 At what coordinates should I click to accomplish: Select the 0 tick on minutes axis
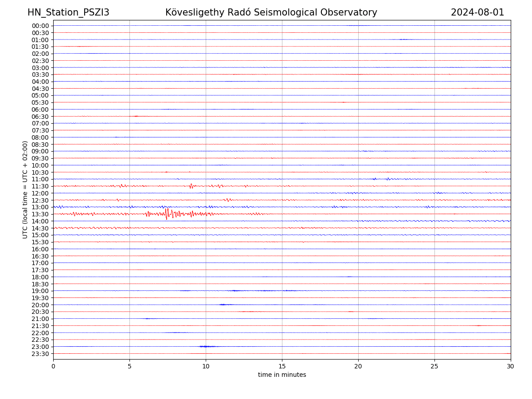[53, 366]
